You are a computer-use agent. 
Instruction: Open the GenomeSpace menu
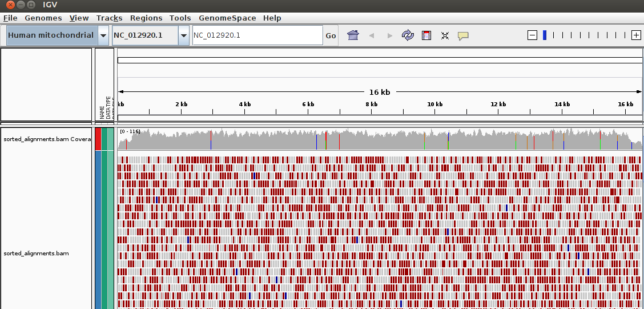(227, 18)
